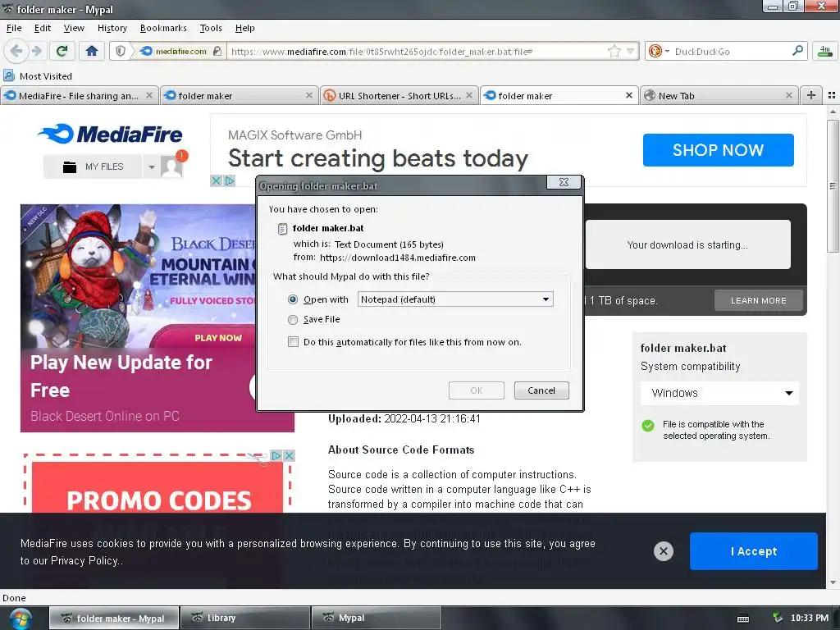Go back with the browser back arrow

(x=16, y=51)
